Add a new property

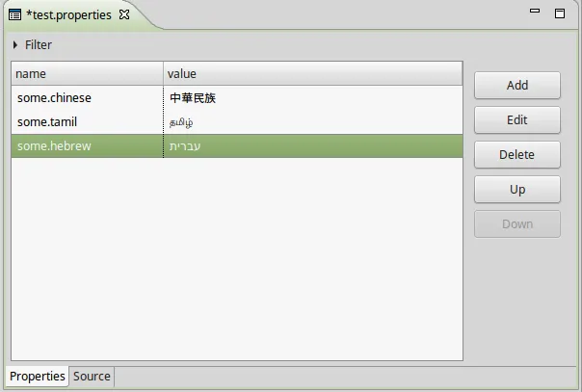click(x=517, y=86)
